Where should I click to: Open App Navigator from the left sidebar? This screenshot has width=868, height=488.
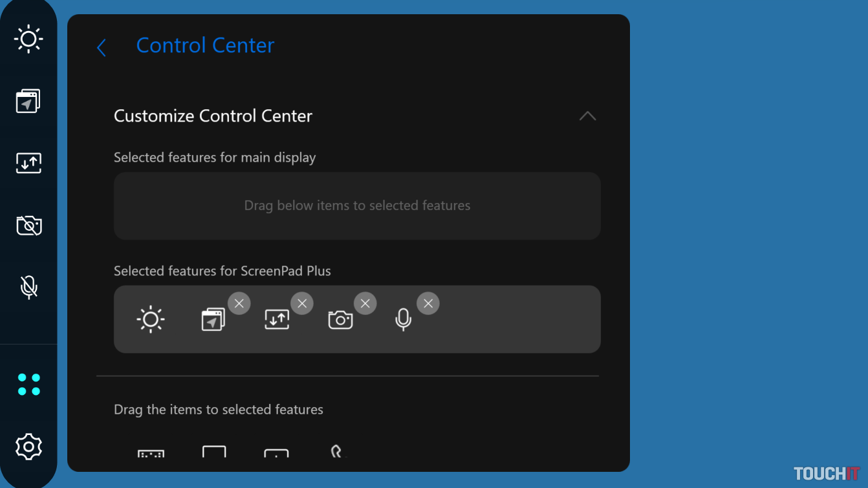click(28, 101)
